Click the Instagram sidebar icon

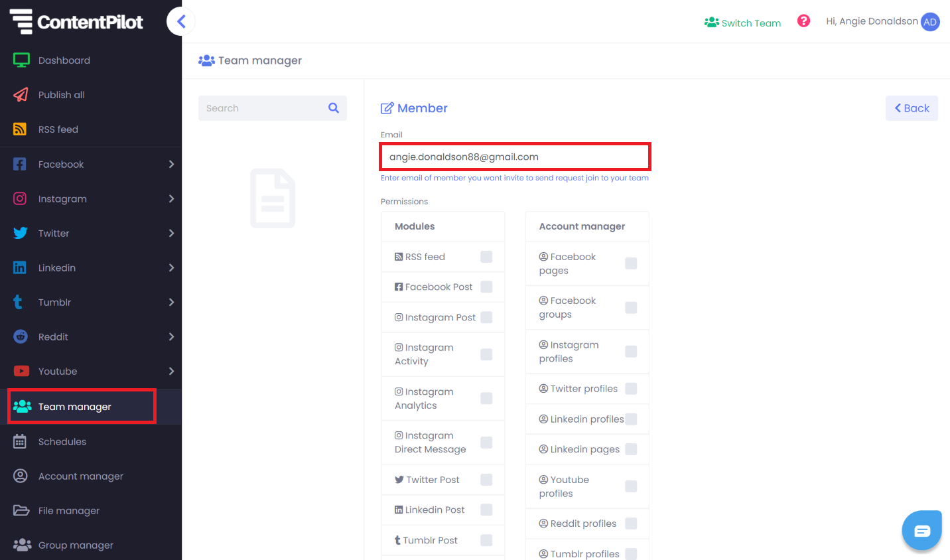[20, 198]
